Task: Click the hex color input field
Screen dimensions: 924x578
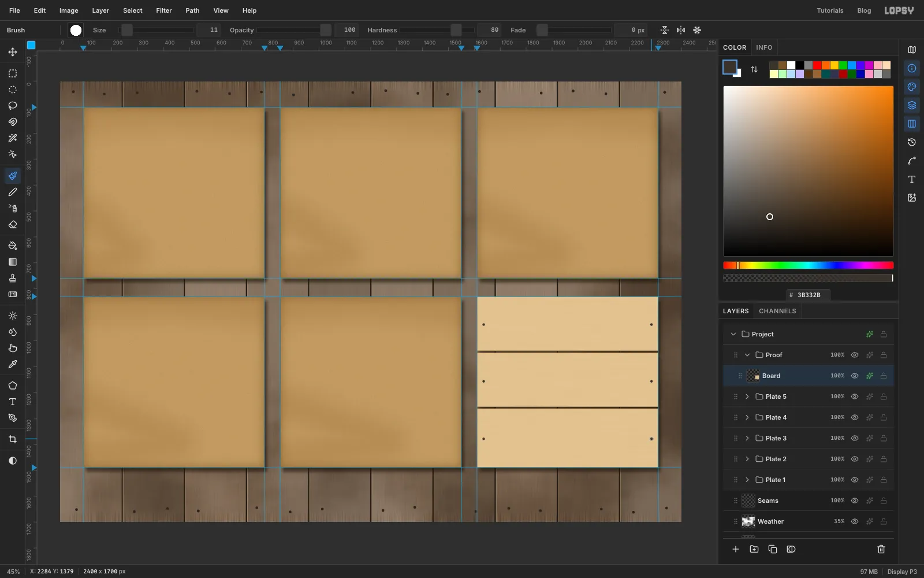Action: tap(808, 295)
